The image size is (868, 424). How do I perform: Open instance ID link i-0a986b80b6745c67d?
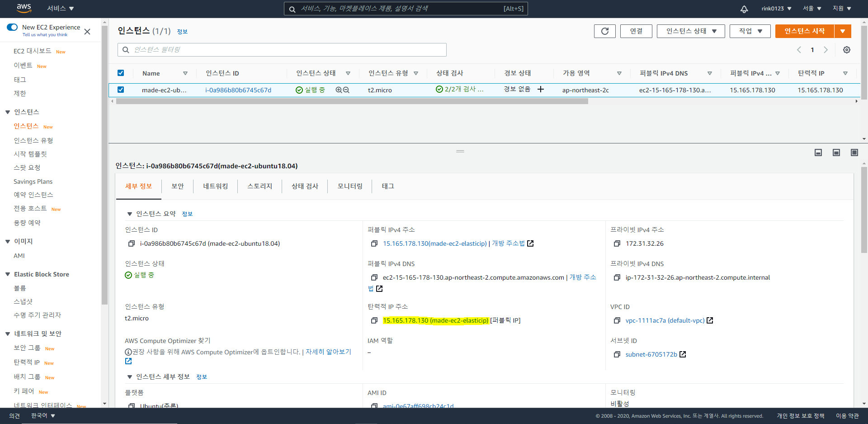[x=238, y=90]
